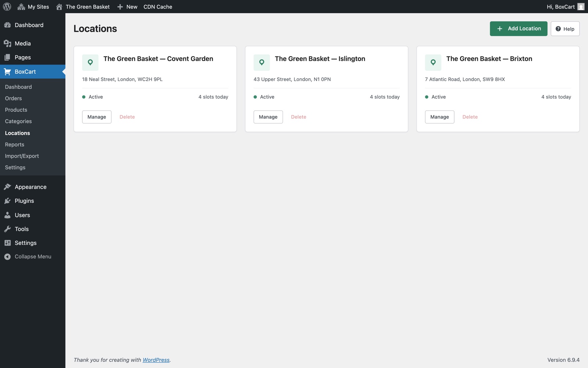Click the Locations page heading

[x=95, y=29]
